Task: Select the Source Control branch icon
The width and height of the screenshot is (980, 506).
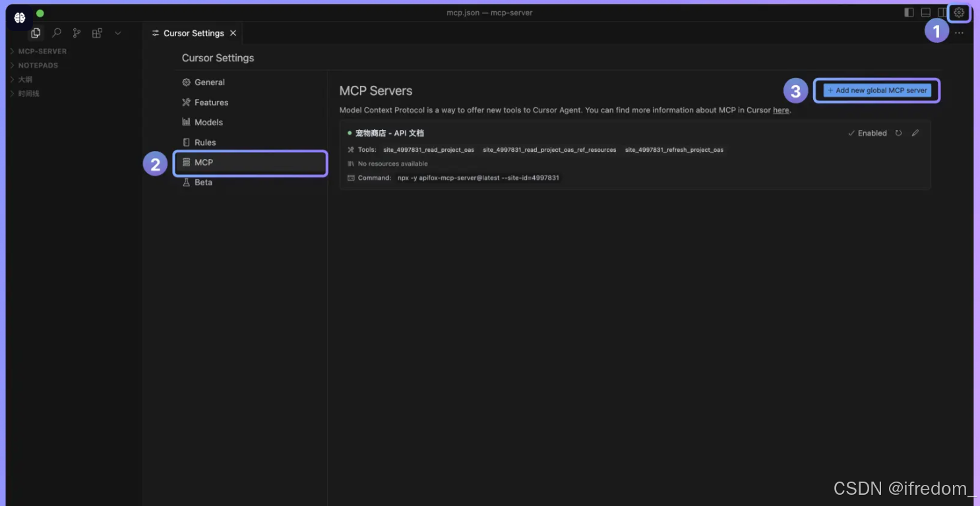Action: click(77, 32)
